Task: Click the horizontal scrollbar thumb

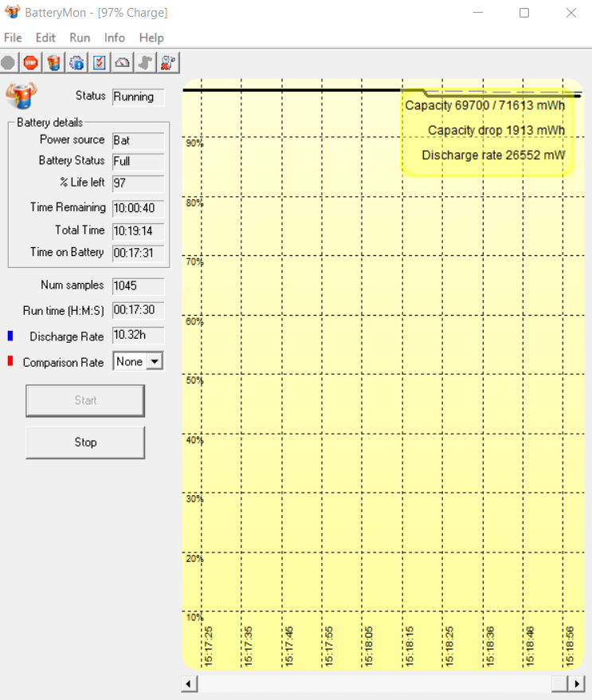Action: (560, 683)
